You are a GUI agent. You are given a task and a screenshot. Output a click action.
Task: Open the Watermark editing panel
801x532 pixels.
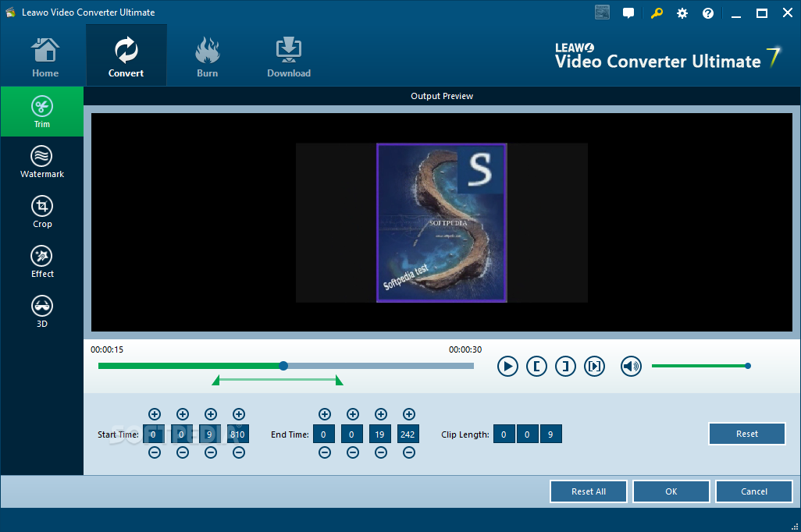(42, 161)
